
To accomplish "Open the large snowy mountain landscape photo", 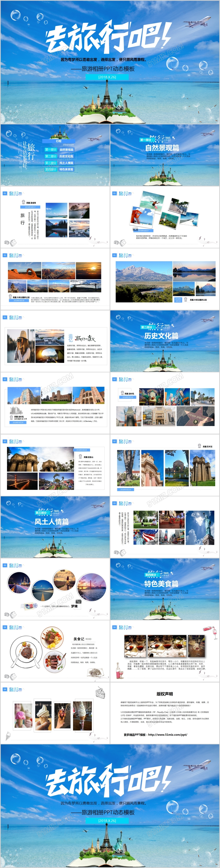I will coord(144,282).
